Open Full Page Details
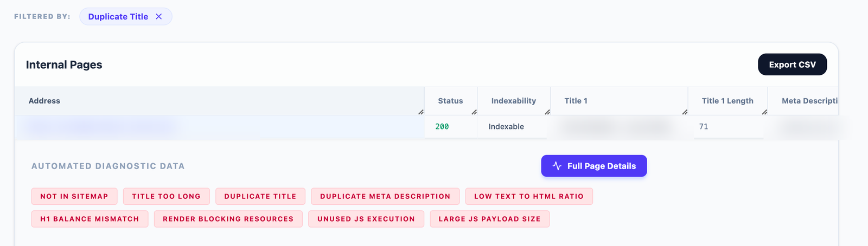The image size is (868, 246). [x=594, y=166]
